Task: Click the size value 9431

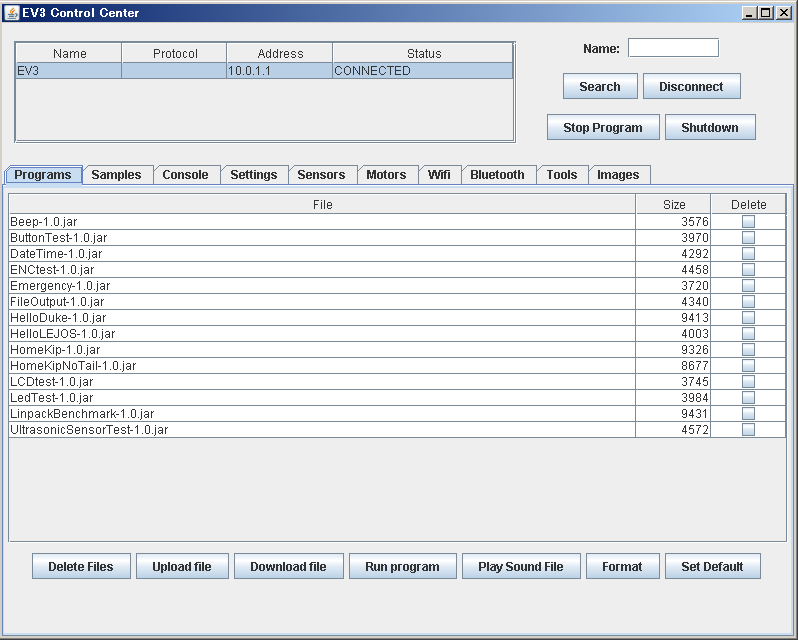Action: point(695,414)
